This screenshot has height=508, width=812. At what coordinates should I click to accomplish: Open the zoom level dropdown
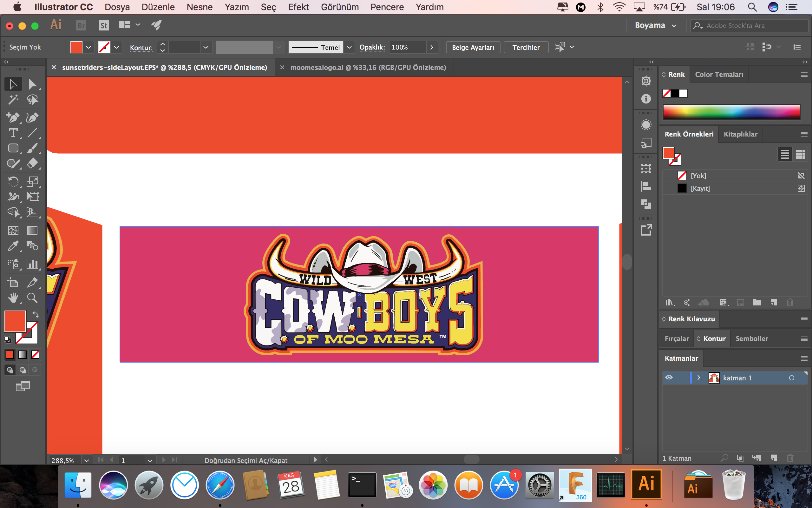coord(87,460)
